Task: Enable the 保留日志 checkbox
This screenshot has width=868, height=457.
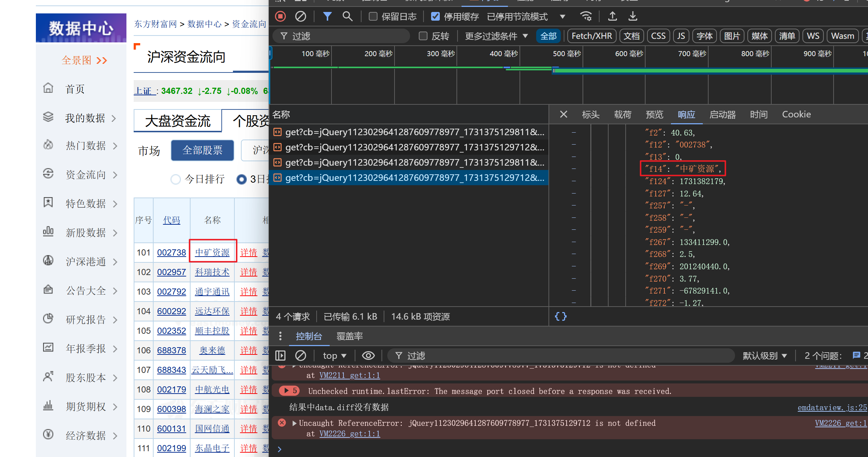Action: pos(373,17)
